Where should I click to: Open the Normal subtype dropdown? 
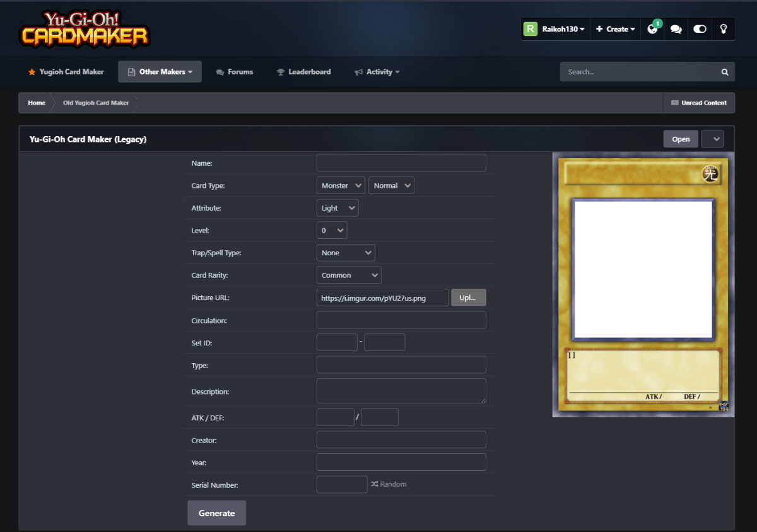[391, 185]
